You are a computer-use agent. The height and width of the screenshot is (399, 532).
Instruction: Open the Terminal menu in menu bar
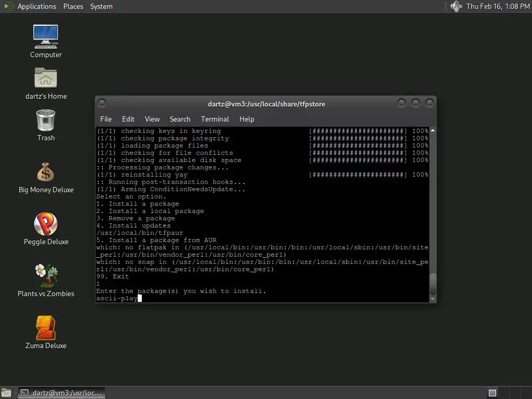[x=215, y=119]
